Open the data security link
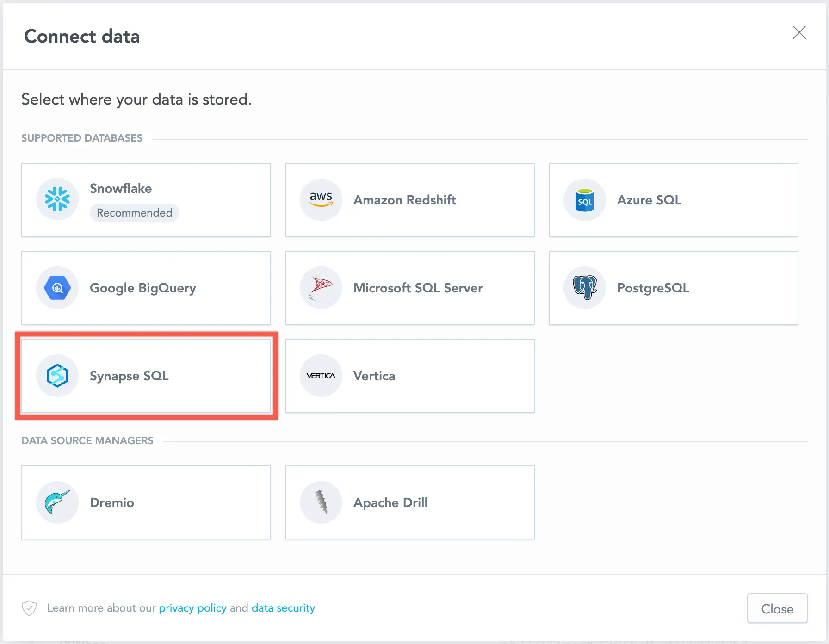The height and width of the screenshot is (644, 829). pyautogui.click(x=283, y=608)
